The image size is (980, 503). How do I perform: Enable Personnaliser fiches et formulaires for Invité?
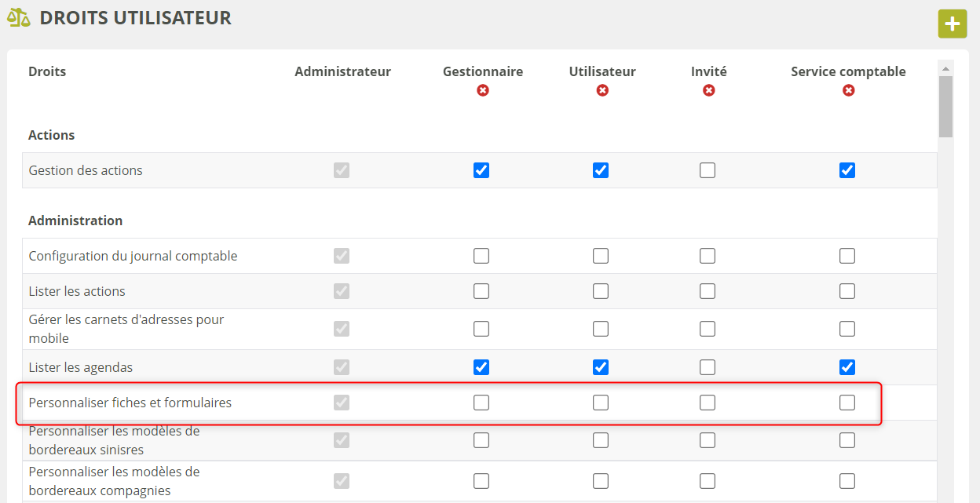point(708,403)
